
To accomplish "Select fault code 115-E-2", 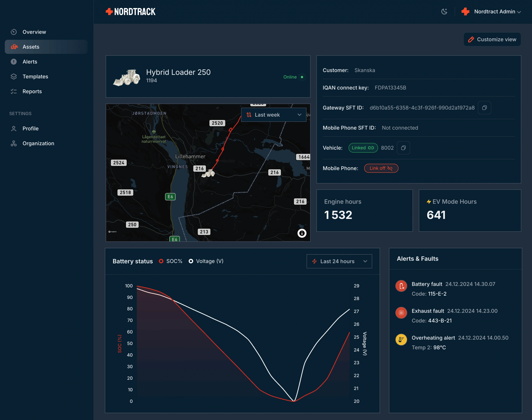I will pos(437,294).
